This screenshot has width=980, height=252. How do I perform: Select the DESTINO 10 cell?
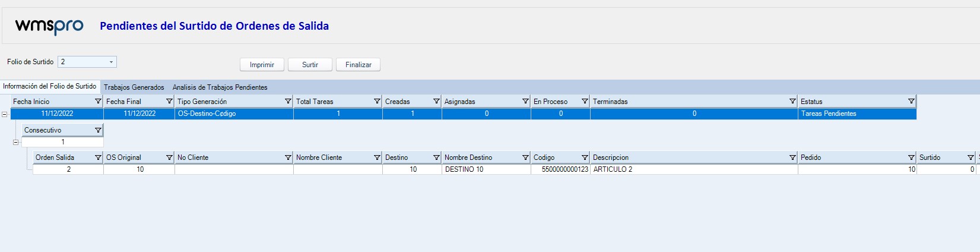[x=486, y=169]
